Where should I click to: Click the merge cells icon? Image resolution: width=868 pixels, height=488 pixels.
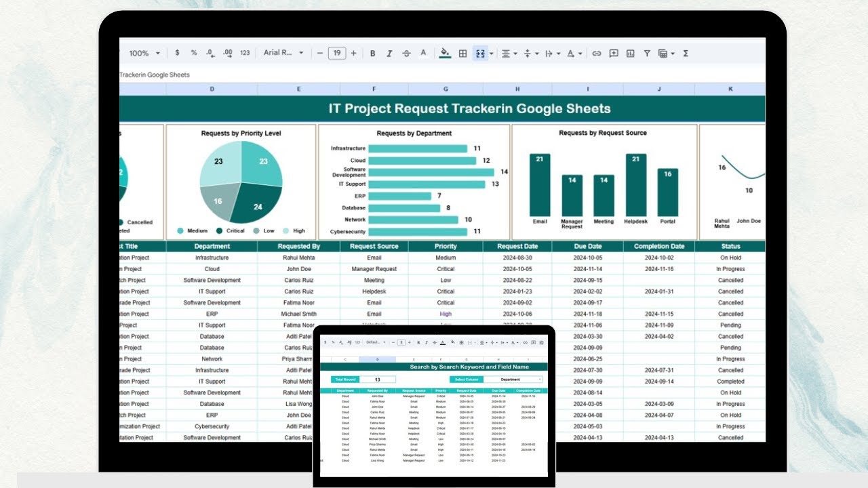[479, 53]
